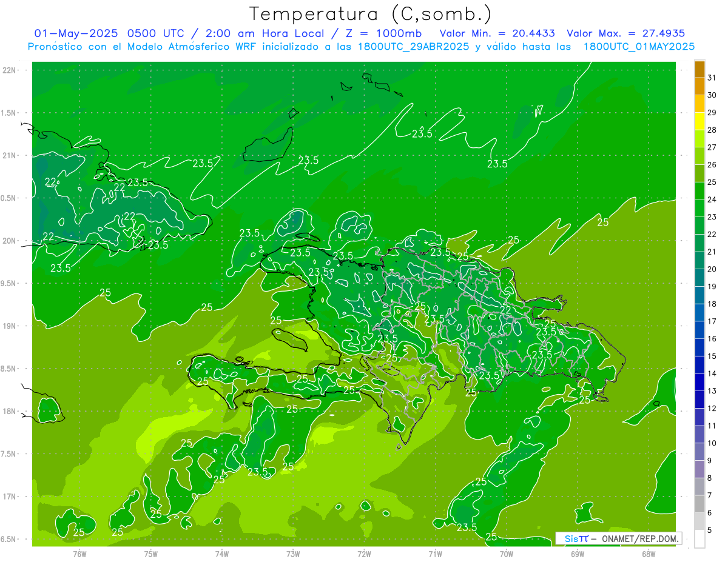
Task: Click the '21N' latitude axis label
Action: tap(10, 156)
